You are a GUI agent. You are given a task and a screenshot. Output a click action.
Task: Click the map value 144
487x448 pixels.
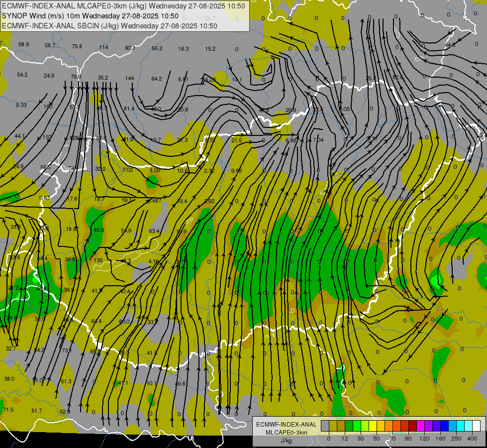click(x=129, y=78)
